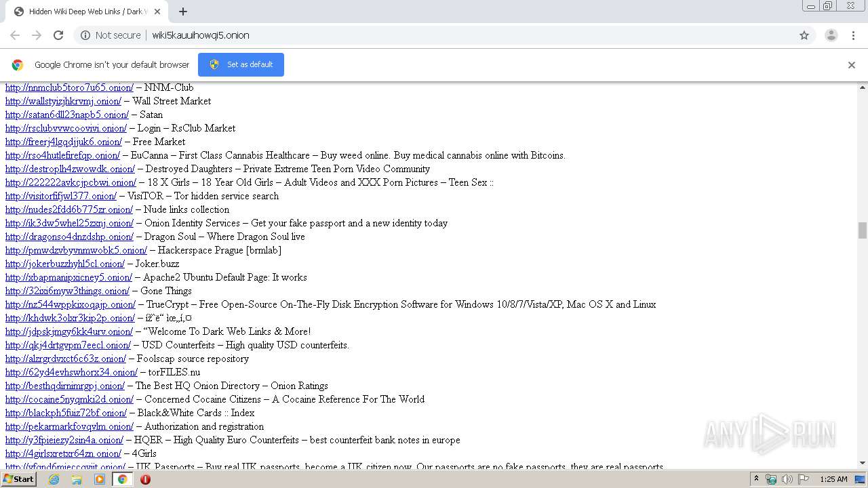Open the Chrome profile avatar menu
The height and width of the screenshot is (488, 868).
pyautogui.click(x=831, y=35)
